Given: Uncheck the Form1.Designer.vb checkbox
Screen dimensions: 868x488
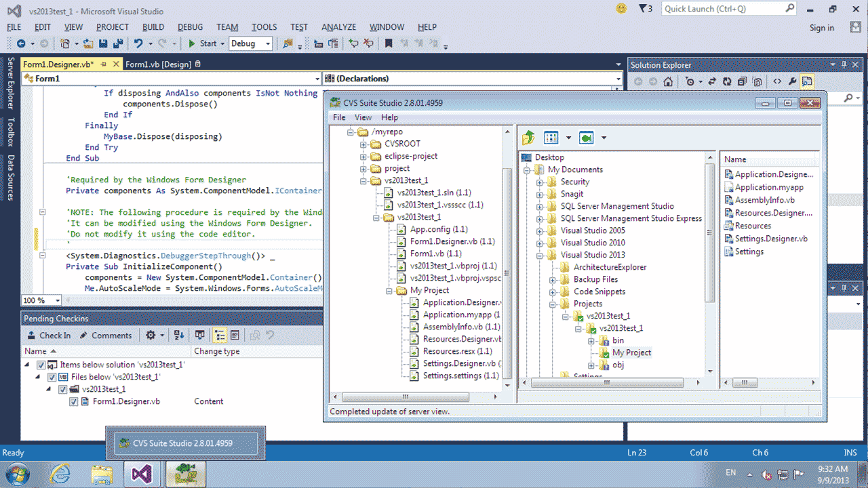Looking at the screenshot, I should 74,401.
